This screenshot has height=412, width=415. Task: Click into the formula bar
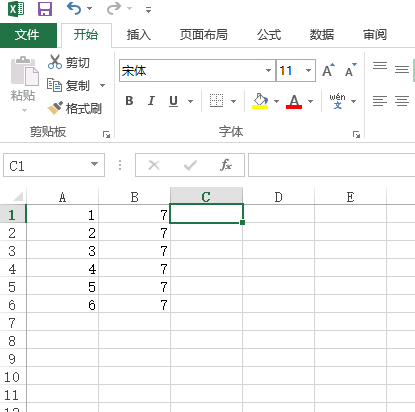pyautogui.click(x=332, y=165)
